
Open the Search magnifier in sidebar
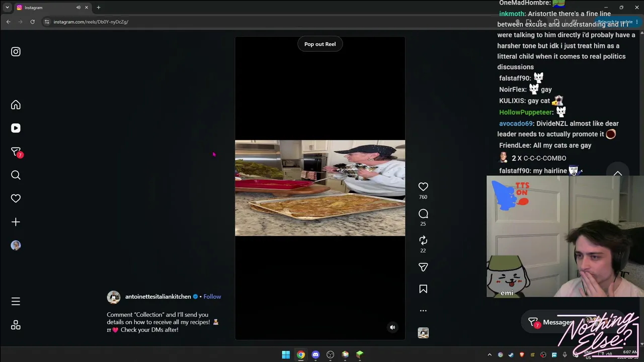[x=16, y=175]
